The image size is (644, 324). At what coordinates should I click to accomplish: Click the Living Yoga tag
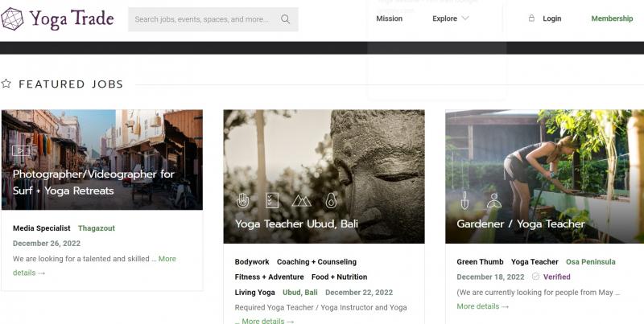pyautogui.click(x=254, y=293)
